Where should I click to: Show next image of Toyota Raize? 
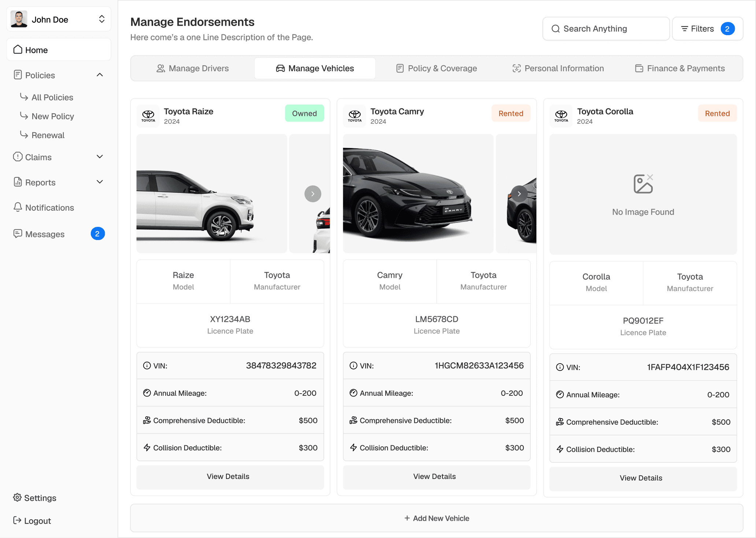(x=312, y=194)
